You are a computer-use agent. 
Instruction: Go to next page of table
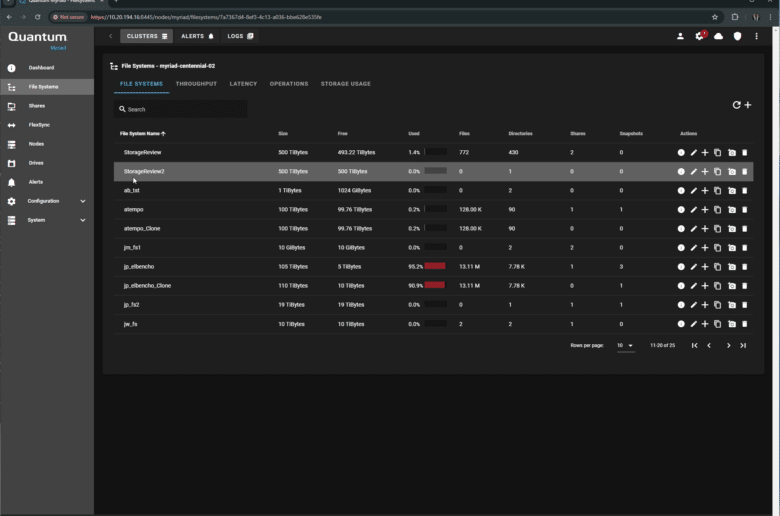(x=728, y=345)
